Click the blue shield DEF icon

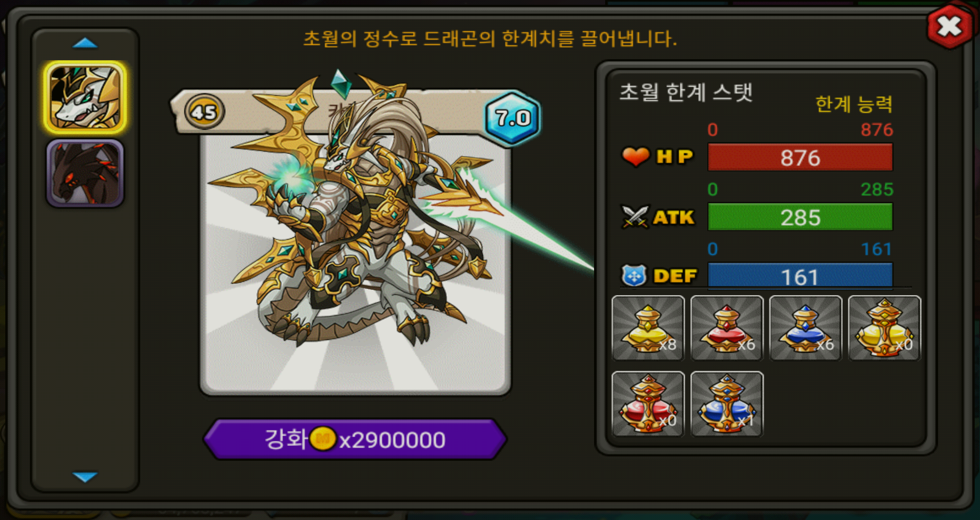[634, 276]
